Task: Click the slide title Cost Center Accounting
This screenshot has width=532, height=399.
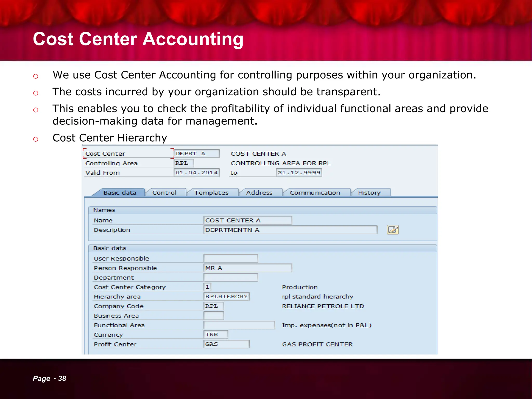Action: tap(138, 39)
